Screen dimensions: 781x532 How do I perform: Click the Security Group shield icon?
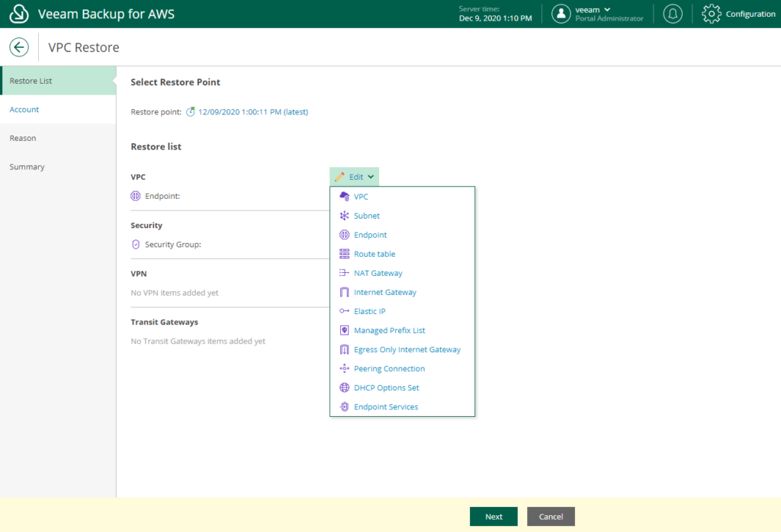tap(136, 245)
